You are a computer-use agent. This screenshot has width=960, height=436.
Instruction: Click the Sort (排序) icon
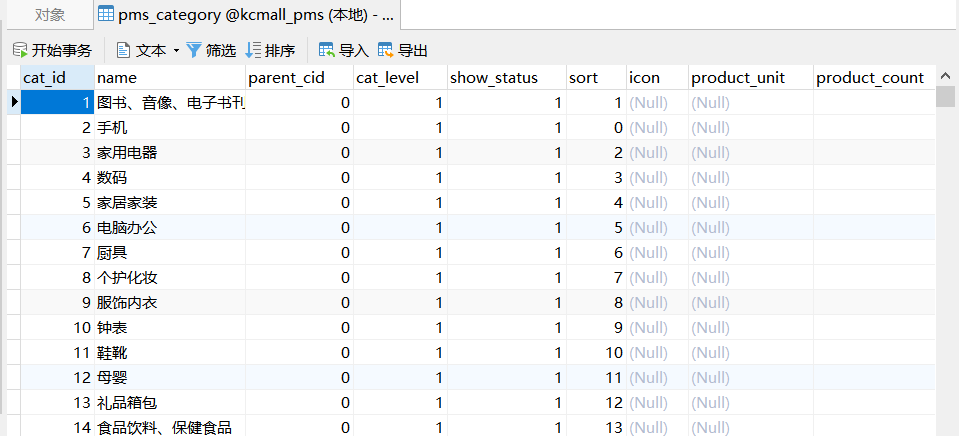(253, 50)
